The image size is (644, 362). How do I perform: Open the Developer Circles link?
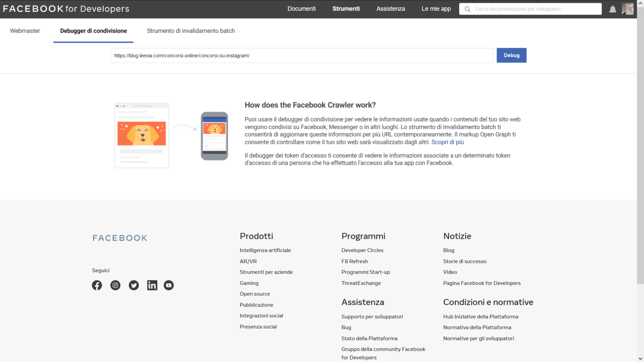(362, 250)
